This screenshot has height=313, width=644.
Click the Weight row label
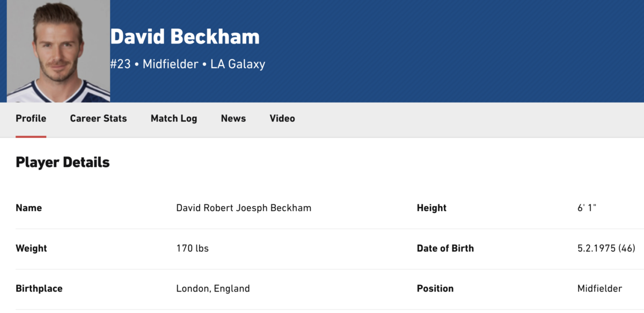tap(31, 249)
